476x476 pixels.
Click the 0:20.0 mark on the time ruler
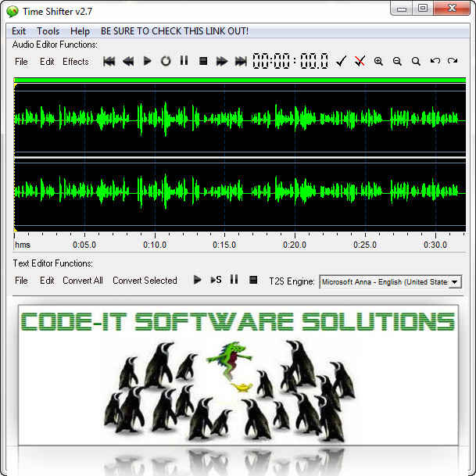(295, 245)
